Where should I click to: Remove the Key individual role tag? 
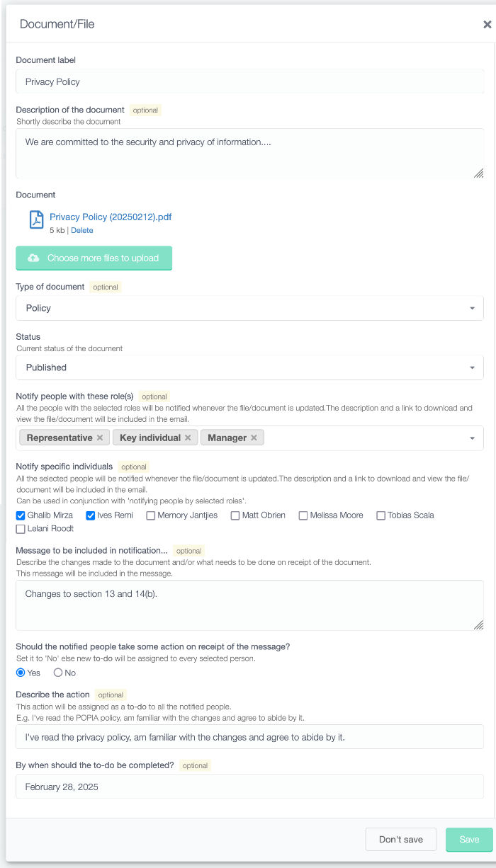point(188,438)
